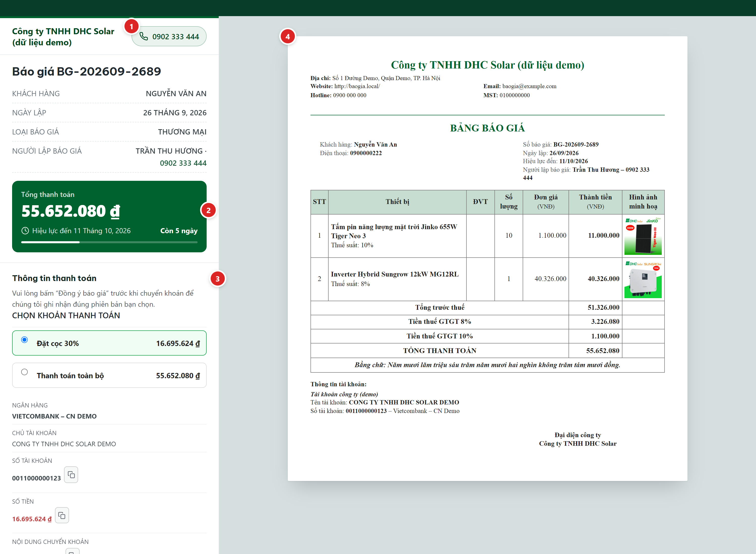Click the Hiệu lực đến 11/10/2026 in document
This screenshot has height=554, width=756.
coord(555,161)
